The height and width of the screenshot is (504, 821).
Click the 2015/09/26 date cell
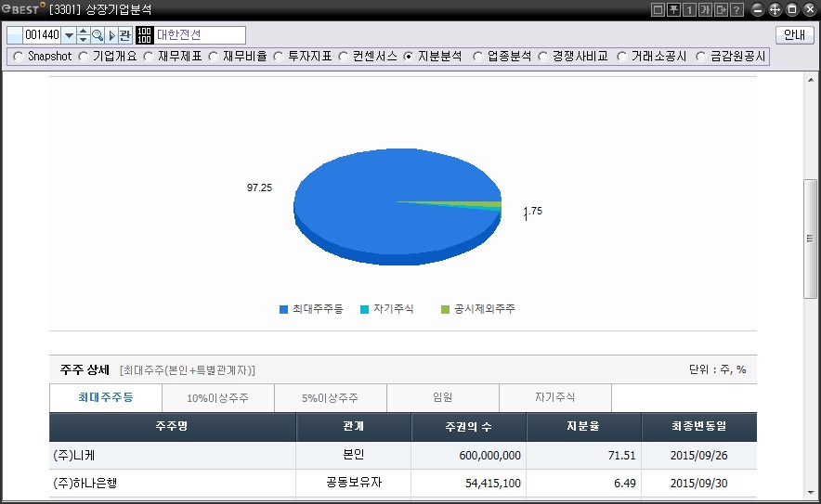click(699, 456)
